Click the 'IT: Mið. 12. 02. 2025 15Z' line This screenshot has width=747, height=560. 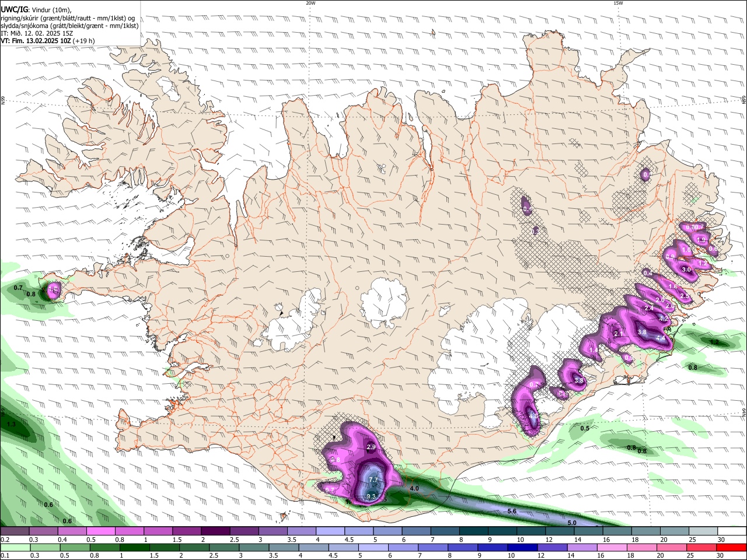37,33
